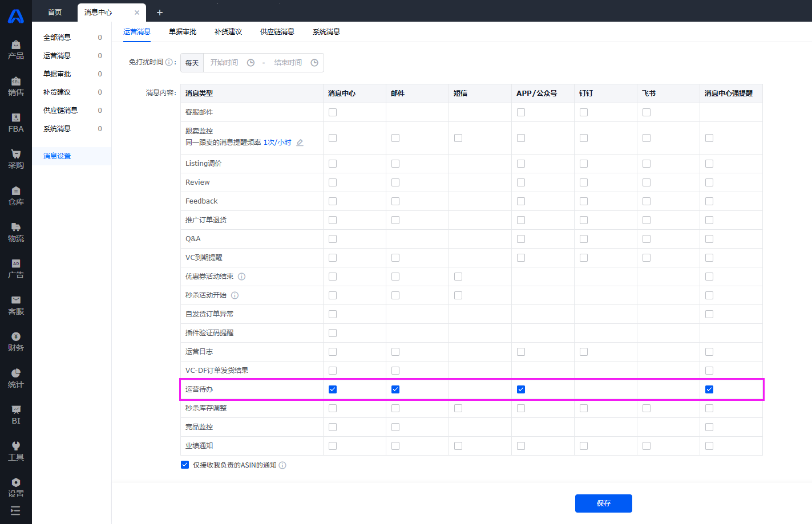Click the 开始时间 input field
This screenshot has height=524, width=812.
[230, 63]
